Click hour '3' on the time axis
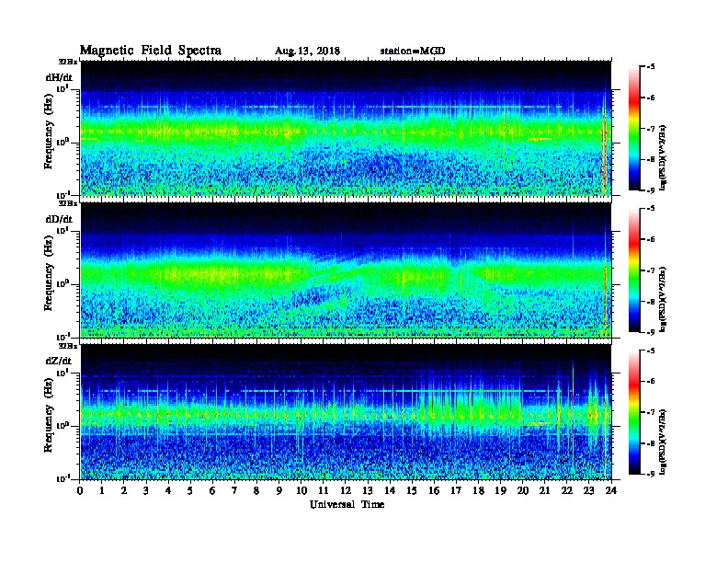This screenshot has width=728, height=563. (x=146, y=490)
